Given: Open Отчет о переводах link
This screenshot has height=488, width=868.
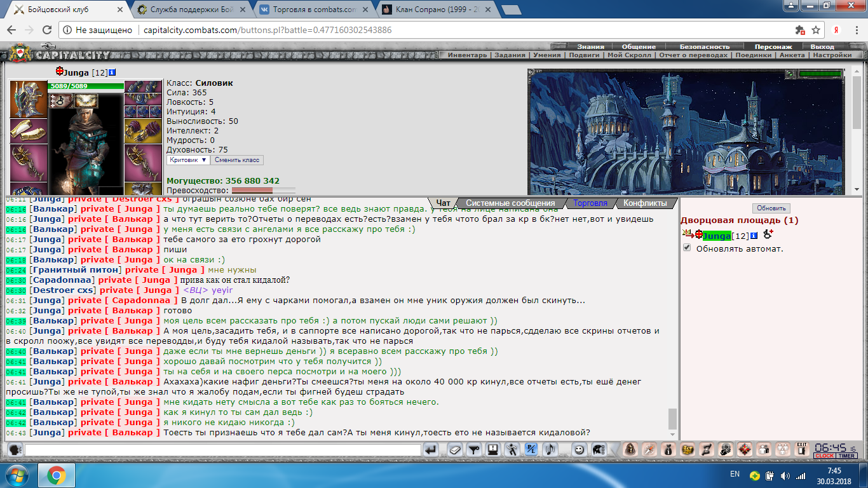Looking at the screenshot, I should [693, 55].
